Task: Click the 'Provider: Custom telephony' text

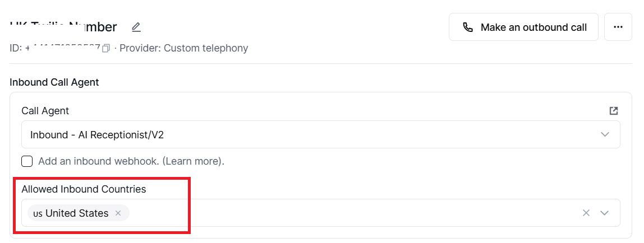Action: [x=183, y=48]
